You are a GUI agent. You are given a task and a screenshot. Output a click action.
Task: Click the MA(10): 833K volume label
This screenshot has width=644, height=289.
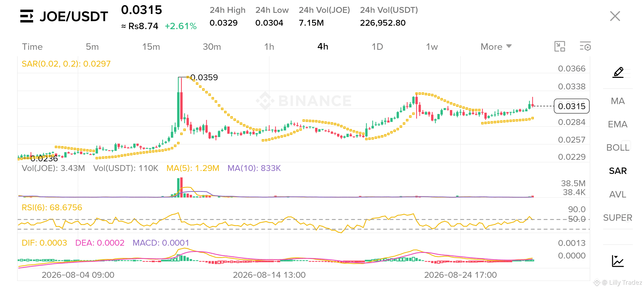254,168
